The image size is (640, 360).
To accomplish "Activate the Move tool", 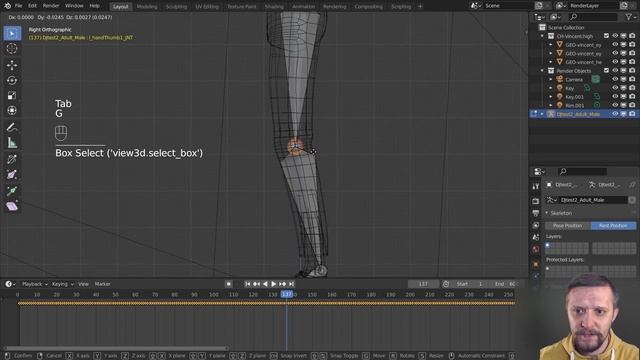I will (12, 65).
